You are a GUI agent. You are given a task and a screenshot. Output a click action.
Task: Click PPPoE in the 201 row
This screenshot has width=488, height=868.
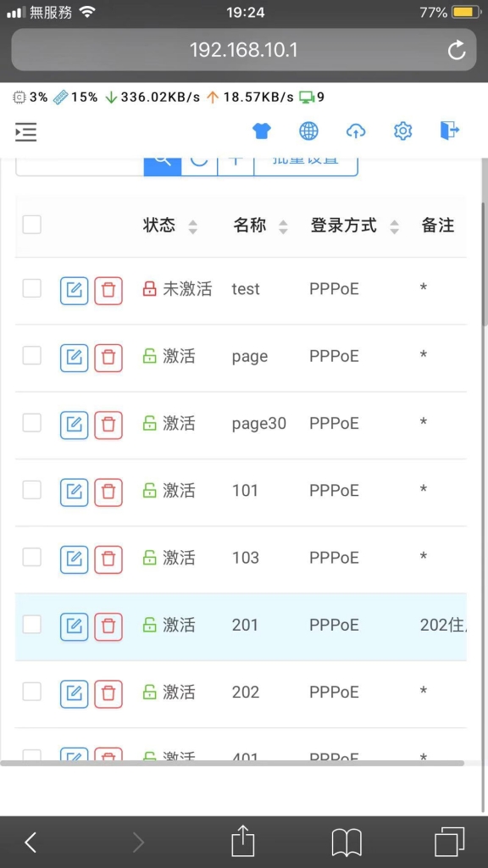click(x=334, y=625)
